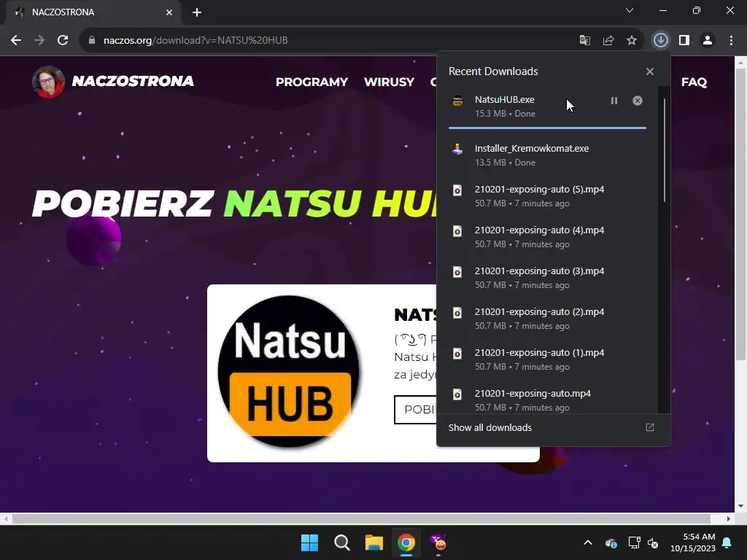Click the share page icon
Viewport: 747px width, 560px height.
(x=608, y=41)
